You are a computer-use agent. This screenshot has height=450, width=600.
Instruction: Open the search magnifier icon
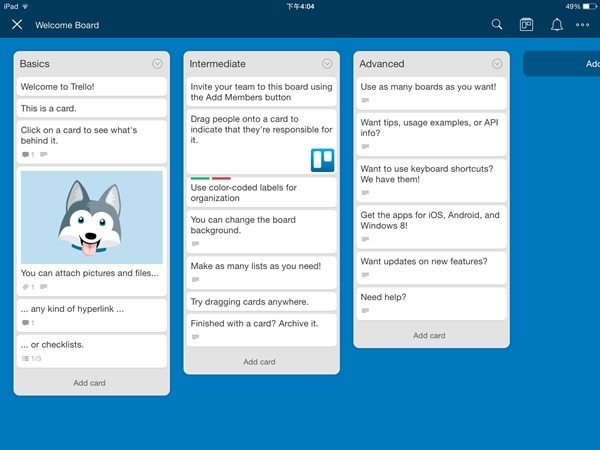pos(497,24)
